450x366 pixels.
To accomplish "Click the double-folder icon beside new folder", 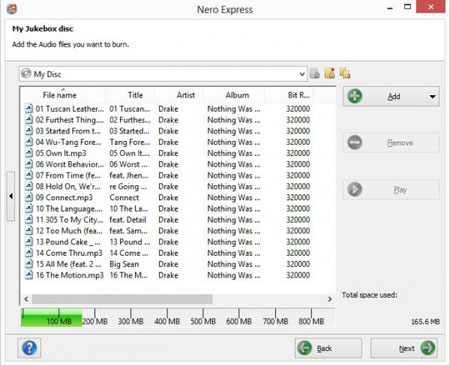I will click(345, 73).
